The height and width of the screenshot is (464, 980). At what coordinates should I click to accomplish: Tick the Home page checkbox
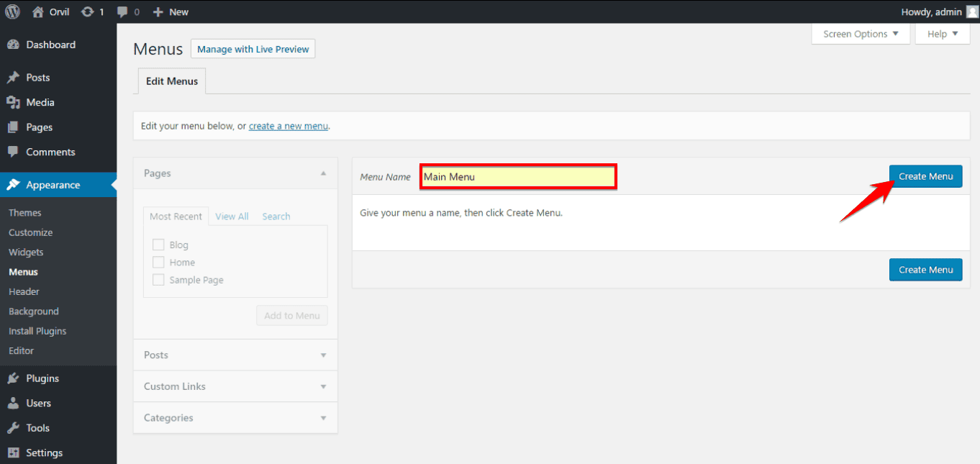click(x=158, y=263)
